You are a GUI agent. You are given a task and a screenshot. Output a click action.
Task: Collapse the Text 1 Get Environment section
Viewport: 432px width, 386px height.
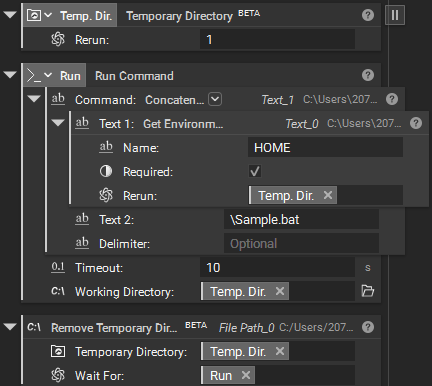click(58, 123)
